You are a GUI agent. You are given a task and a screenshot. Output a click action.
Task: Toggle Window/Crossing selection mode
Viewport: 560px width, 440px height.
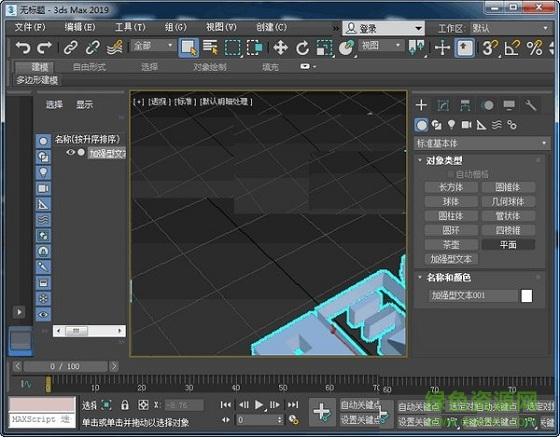pos(255,48)
